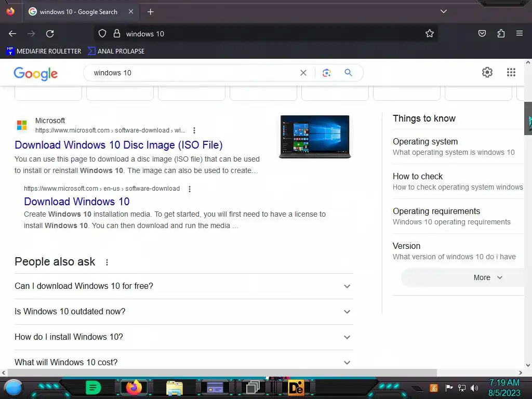Click the Microsoft site favicon
The image size is (532, 399).
click(22, 125)
